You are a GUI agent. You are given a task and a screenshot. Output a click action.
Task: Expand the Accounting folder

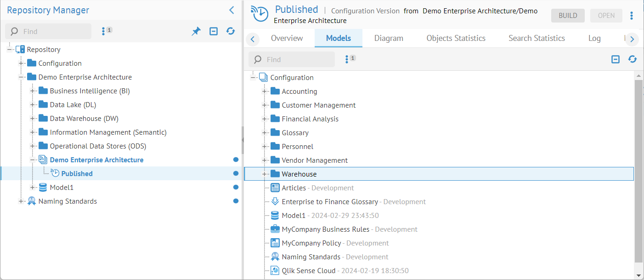[x=265, y=91]
